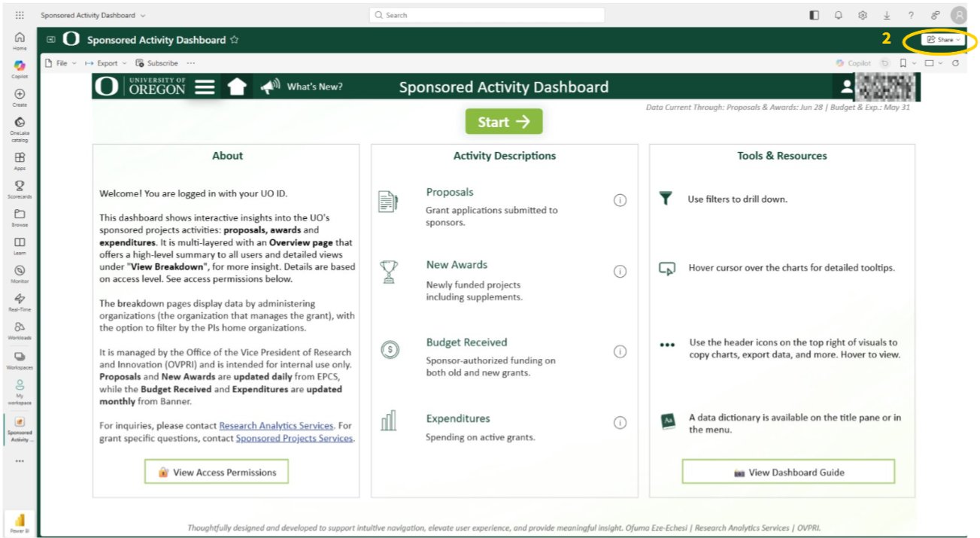Click the New Awards info icon

click(x=620, y=272)
